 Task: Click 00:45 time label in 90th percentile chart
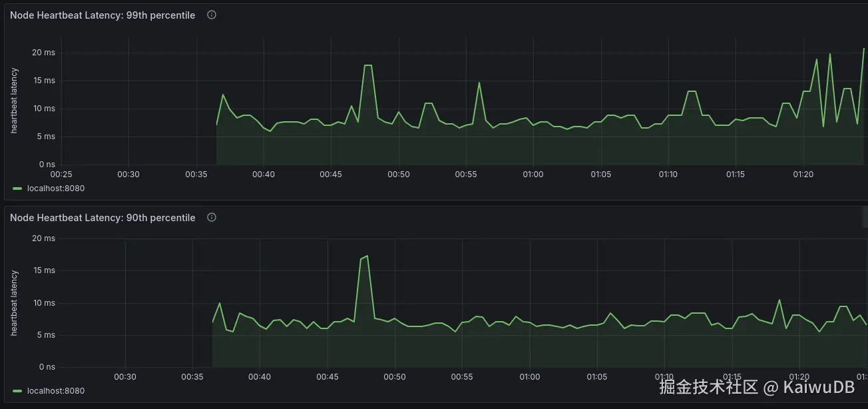[x=327, y=377]
